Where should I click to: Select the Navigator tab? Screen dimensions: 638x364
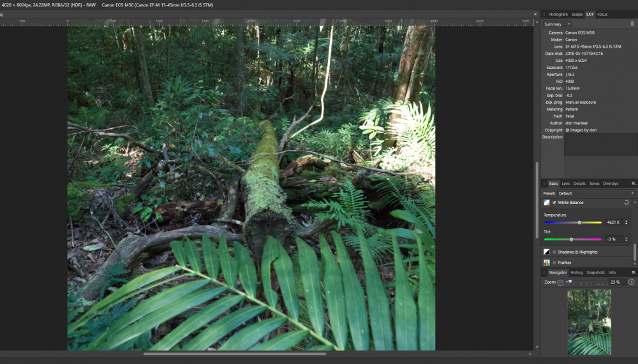(x=558, y=272)
